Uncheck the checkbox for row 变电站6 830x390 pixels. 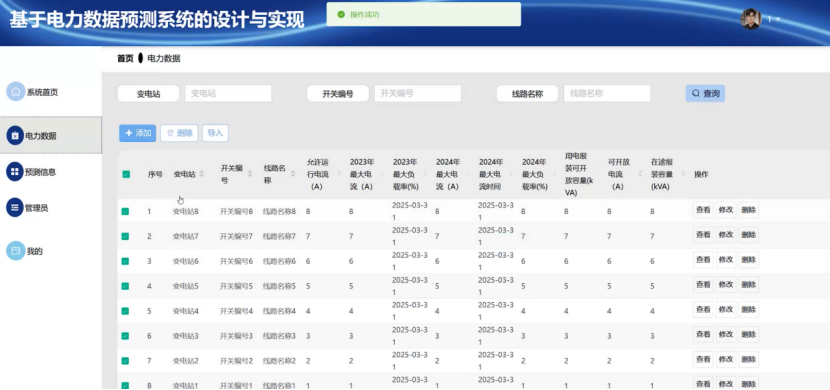tap(125, 261)
